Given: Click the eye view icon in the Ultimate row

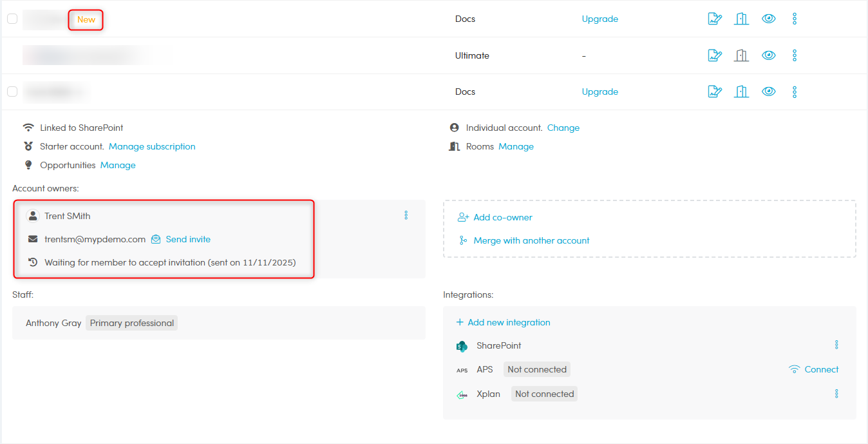Looking at the screenshot, I should click(x=768, y=55).
